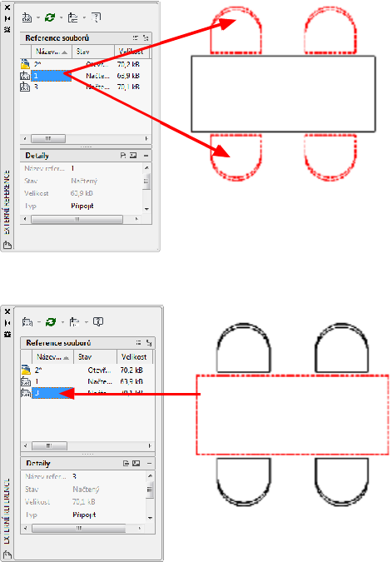Sort by Velikost column in palette with reference 3 selected
Screen dimensions: 392x562
tap(134, 357)
